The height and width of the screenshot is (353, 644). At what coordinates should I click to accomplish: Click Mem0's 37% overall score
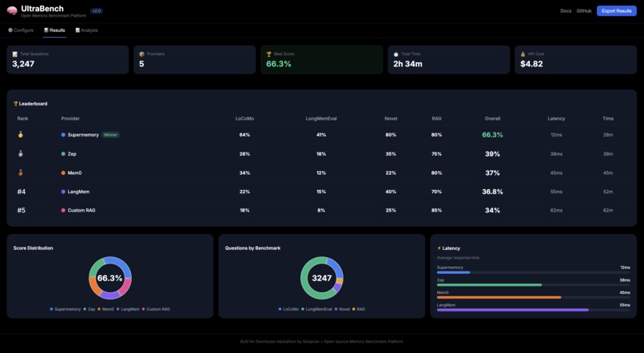492,173
